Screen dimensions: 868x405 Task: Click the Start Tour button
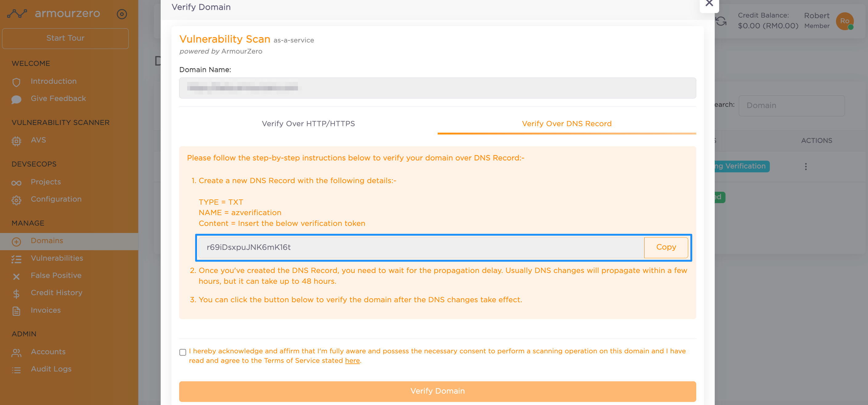pos(65,38)
